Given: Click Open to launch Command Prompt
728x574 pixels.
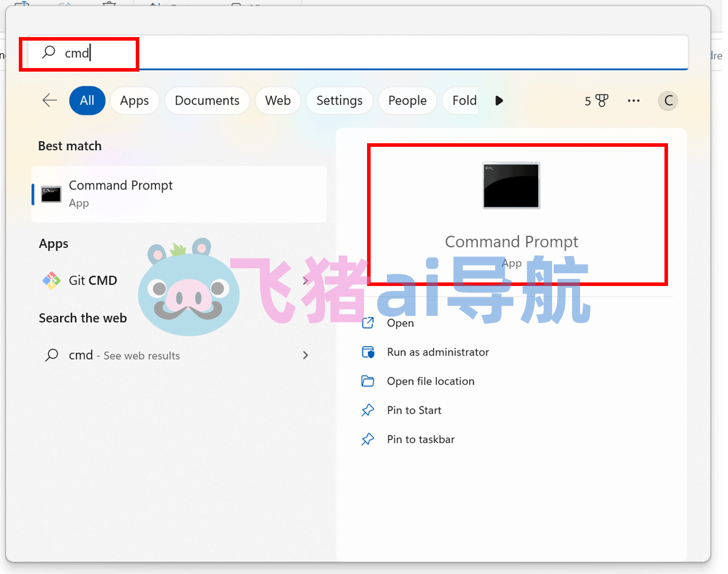Looking at the screenshot, I should (x=400, y=323).
